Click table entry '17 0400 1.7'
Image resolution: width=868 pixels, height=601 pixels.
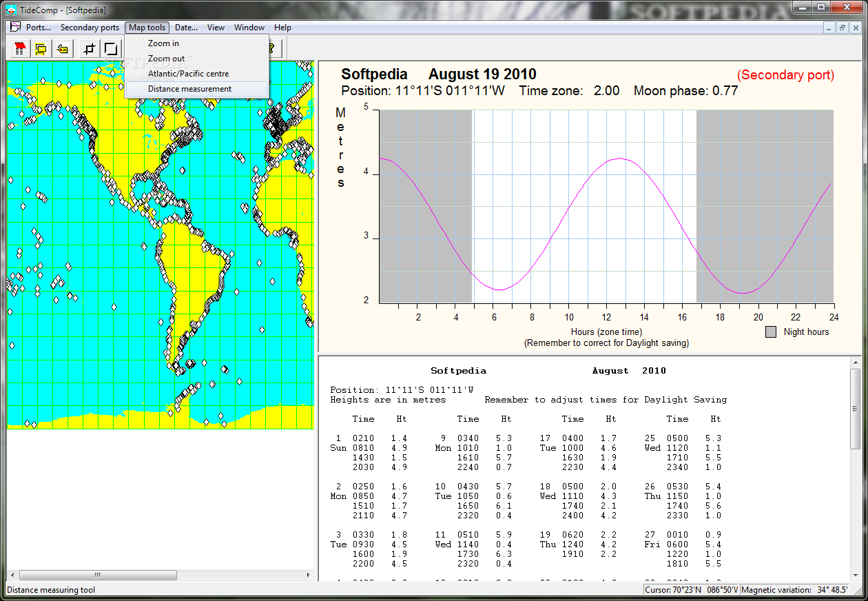pos(578,438)
